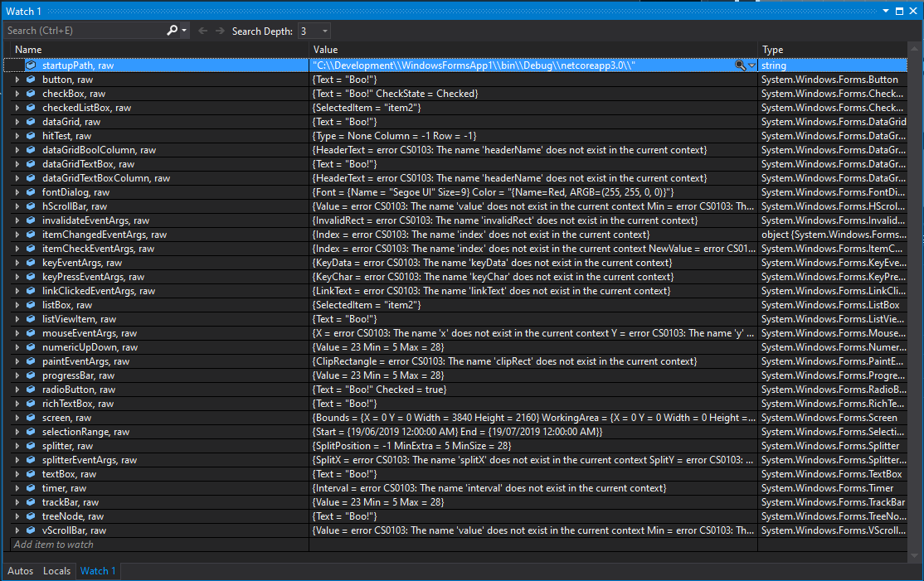Open the string visualizer magnifier on startupPath row
924x581 pixels.
739,65
